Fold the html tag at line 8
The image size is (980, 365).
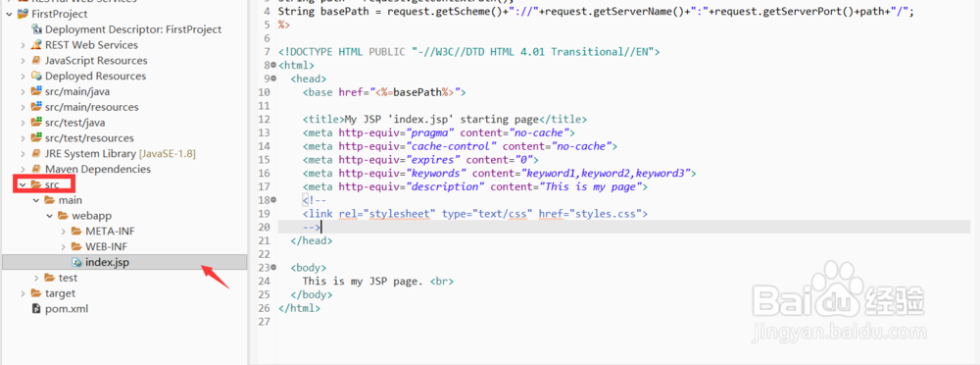click(274, 66)
